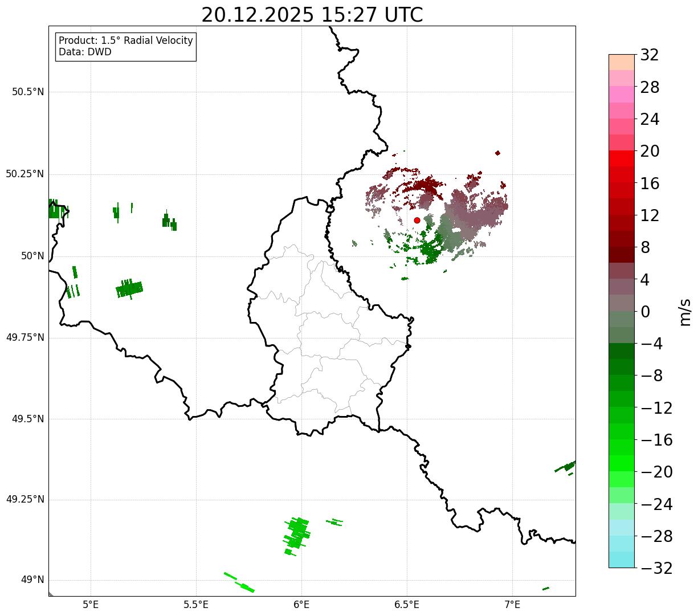Image resolution: width=698 pixels, height=616 pixels.
Task: Click the dark green colorbar swatch below −4
Action: coord(622,351)
